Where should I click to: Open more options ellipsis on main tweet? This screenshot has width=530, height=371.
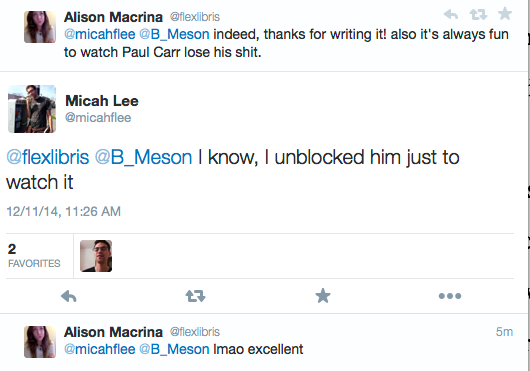(450, 296)
